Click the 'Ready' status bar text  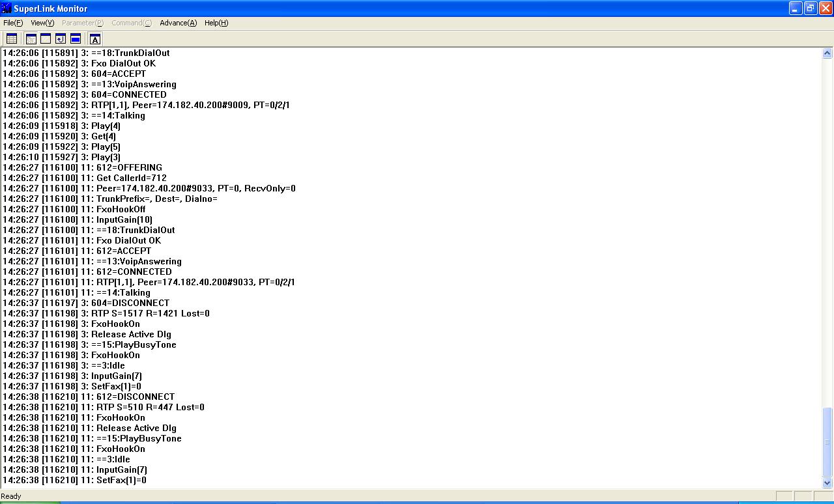click(11, 496)
